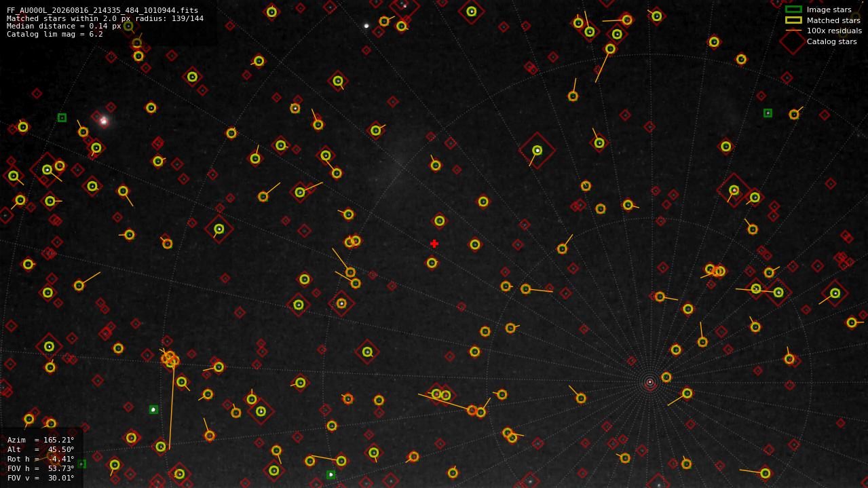This screenshot has height=488, width=868.
Task: Click the pole point where grid lines converge
Action: click(x=649, y=382)
